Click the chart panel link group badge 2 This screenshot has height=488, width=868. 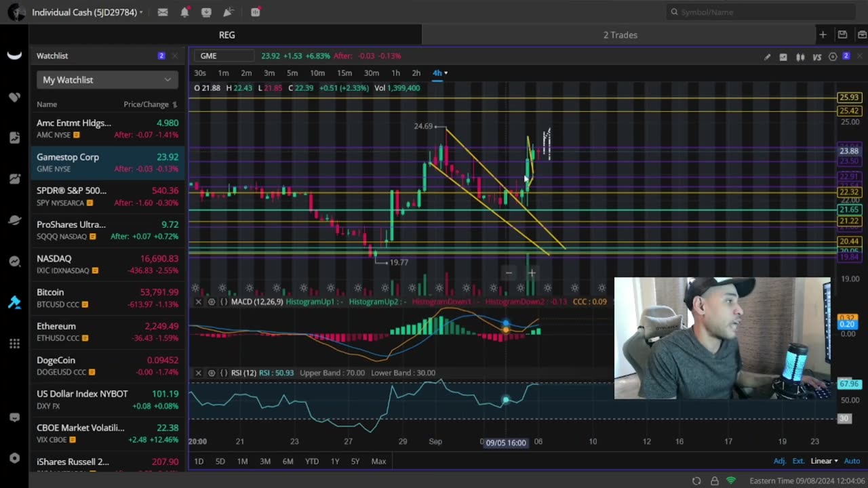(x=846, y=56)
